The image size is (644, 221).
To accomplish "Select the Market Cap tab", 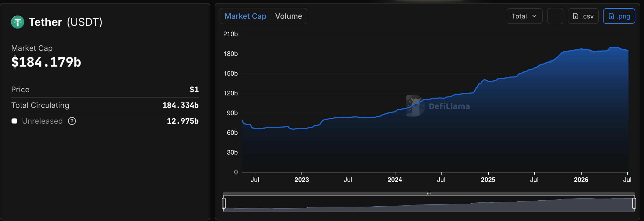I will [245, 16].
